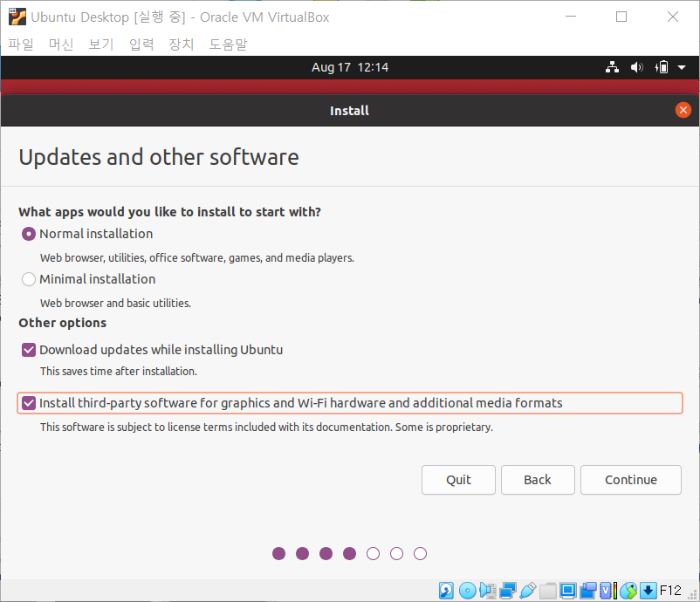Click the network adapters status icon
The image size is (700, 602).
(508, 591)
